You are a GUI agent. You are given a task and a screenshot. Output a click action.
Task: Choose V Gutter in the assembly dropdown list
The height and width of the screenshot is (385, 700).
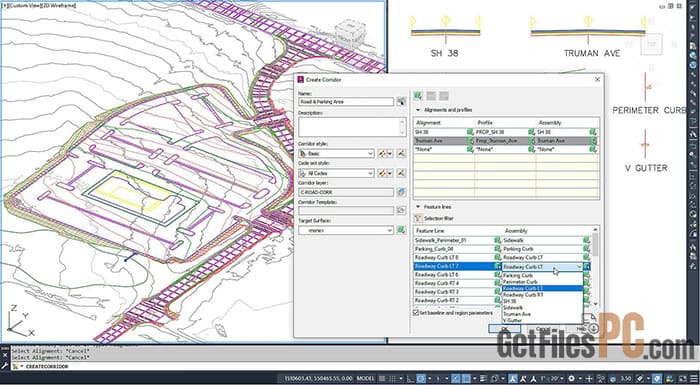pyautogui.click(x=542, y=320)
